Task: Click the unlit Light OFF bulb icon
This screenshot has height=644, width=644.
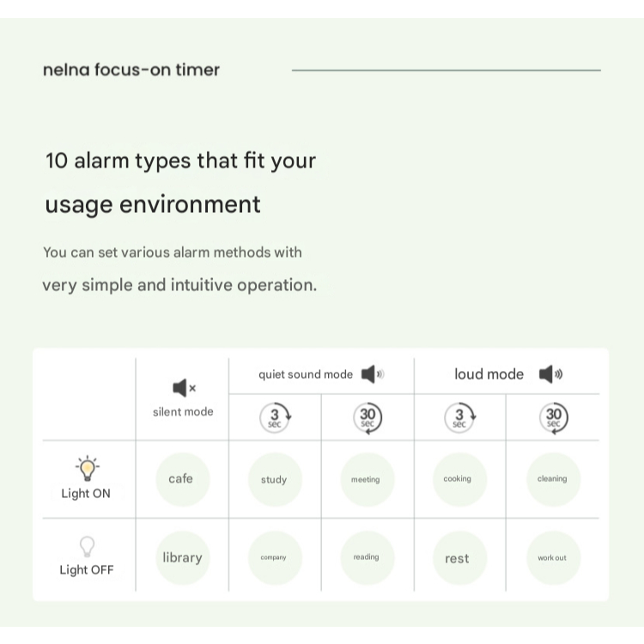Action: point(87,546)
